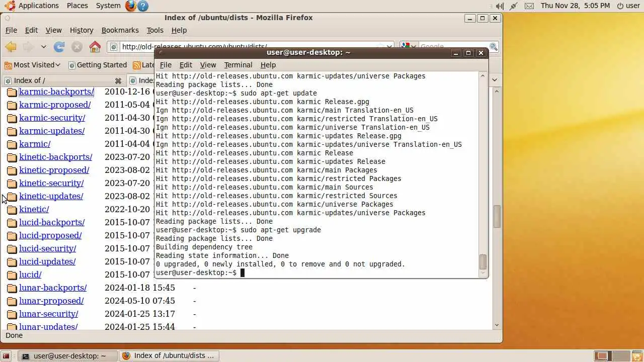Open the lunar-backports/ link
The height and width of the screenshot is (362, 644).
pos(53,288)
